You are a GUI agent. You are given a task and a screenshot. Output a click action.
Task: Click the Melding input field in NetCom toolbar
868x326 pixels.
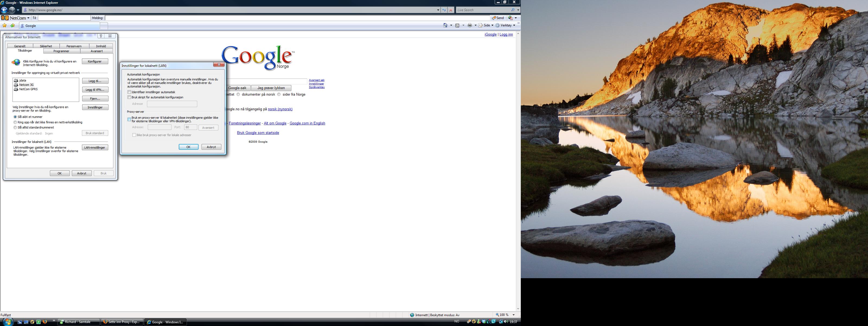pos(297,18)
